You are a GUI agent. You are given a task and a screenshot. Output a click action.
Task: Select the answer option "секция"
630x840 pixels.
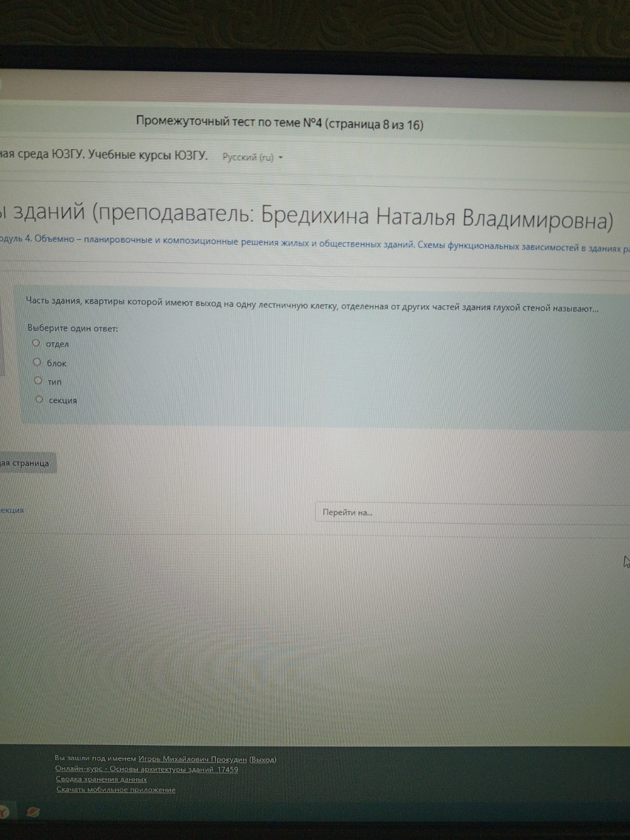click(x=38, y=399)
